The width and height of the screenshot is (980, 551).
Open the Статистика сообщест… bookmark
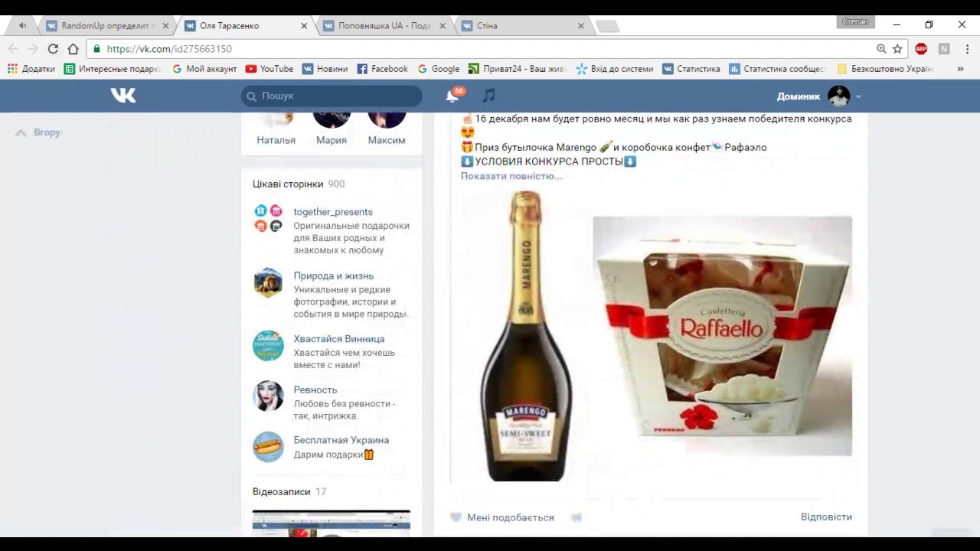778,69
